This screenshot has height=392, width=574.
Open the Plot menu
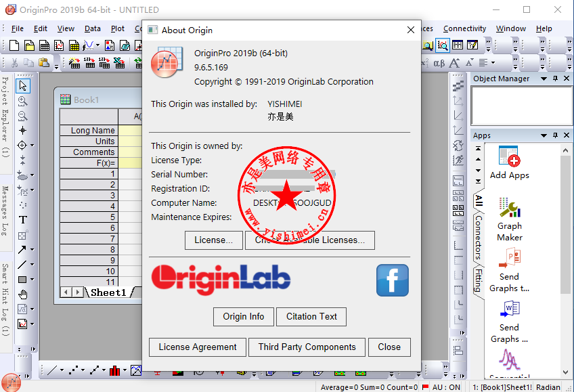coord(118,28)
